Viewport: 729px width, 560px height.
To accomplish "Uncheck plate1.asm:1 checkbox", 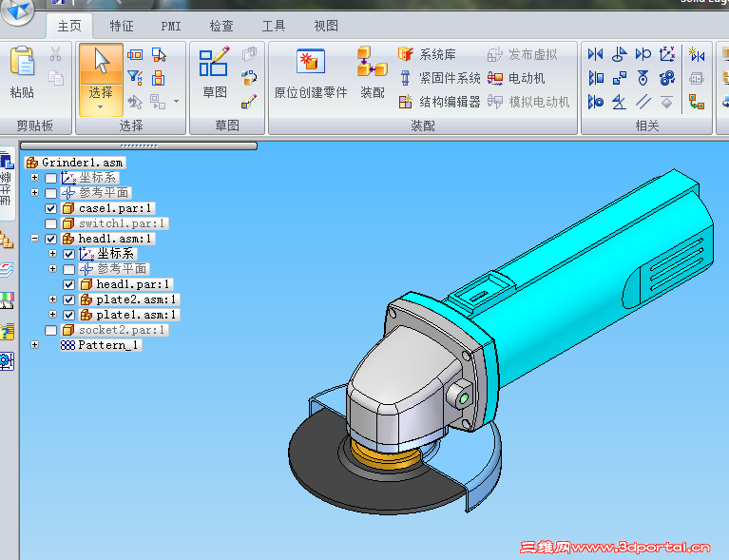I will pyautogui.click(x=68, y=315).
